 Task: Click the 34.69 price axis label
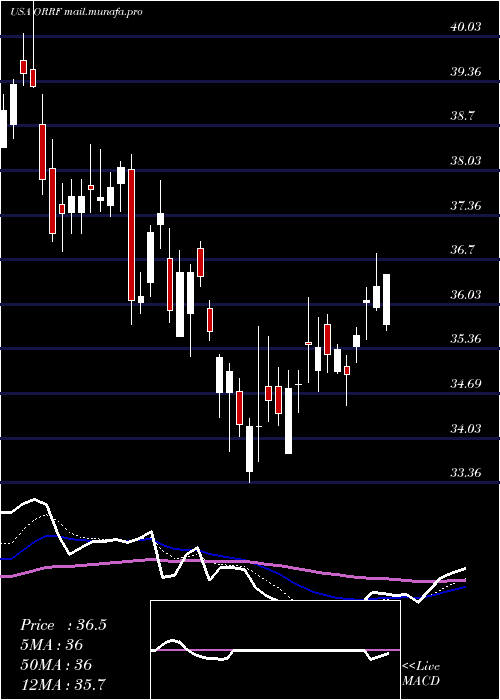point(466,383)
